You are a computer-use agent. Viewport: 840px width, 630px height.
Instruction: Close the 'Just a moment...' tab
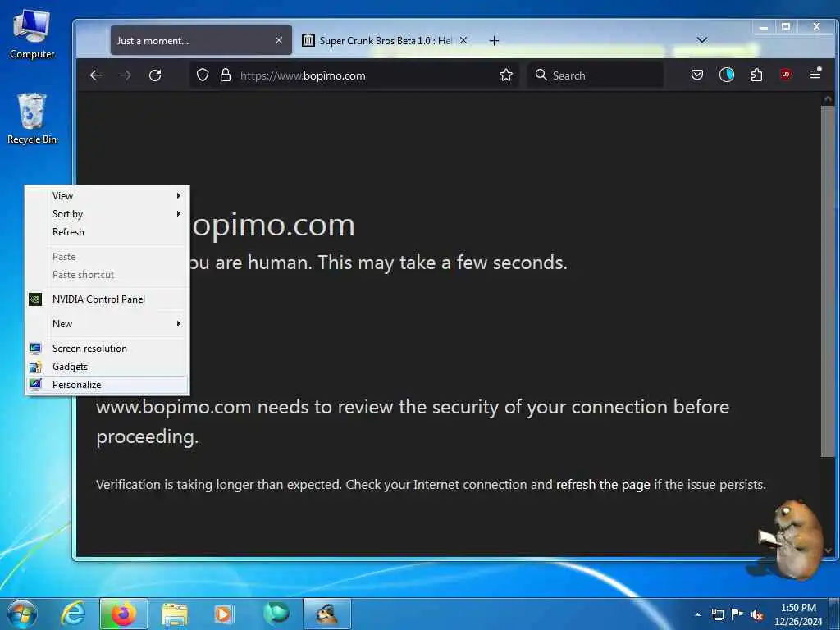pyautogui.click(x=279, y=41)
